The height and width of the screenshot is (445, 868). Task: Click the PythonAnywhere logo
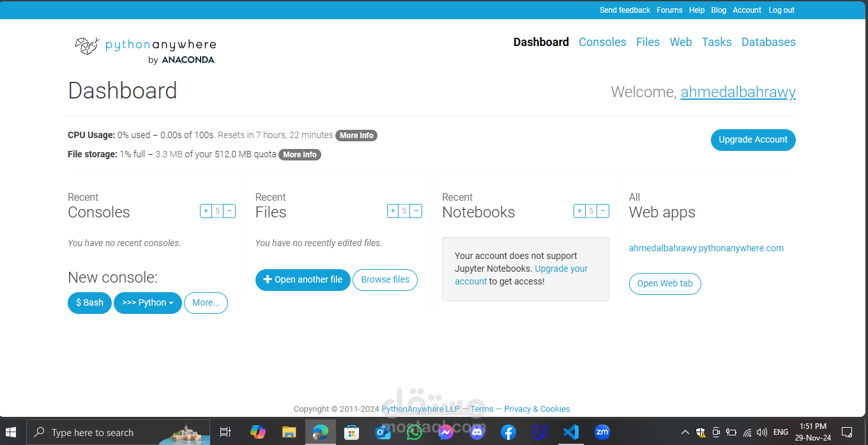[146, 50]
